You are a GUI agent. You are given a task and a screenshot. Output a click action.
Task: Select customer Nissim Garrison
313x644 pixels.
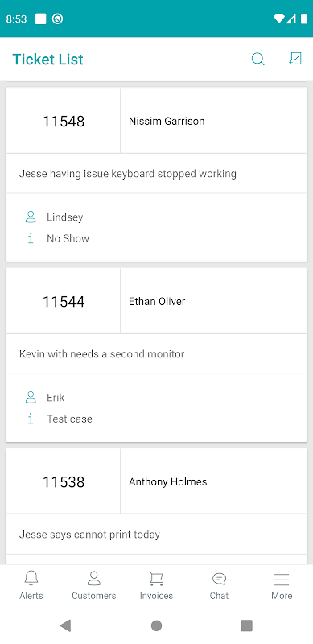(x=167, y=122)
